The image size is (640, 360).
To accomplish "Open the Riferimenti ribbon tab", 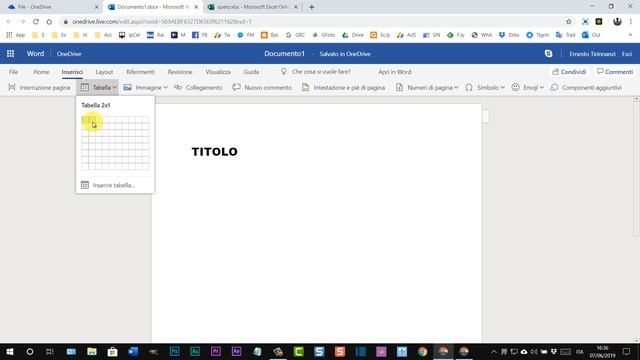I will click(x=140, y=72).
